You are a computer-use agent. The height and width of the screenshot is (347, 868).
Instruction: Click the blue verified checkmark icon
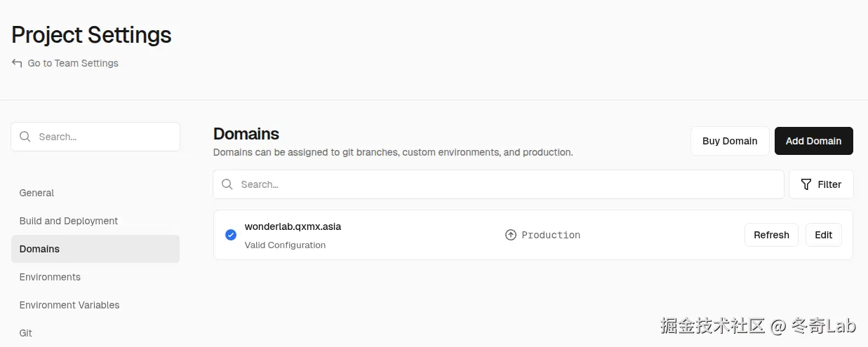click(231, 235)
